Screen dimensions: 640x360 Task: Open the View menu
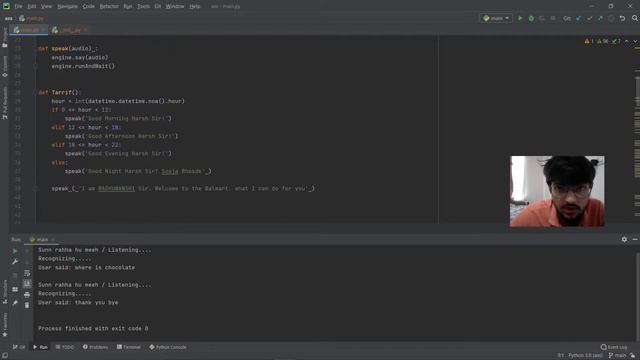(47, 7)
